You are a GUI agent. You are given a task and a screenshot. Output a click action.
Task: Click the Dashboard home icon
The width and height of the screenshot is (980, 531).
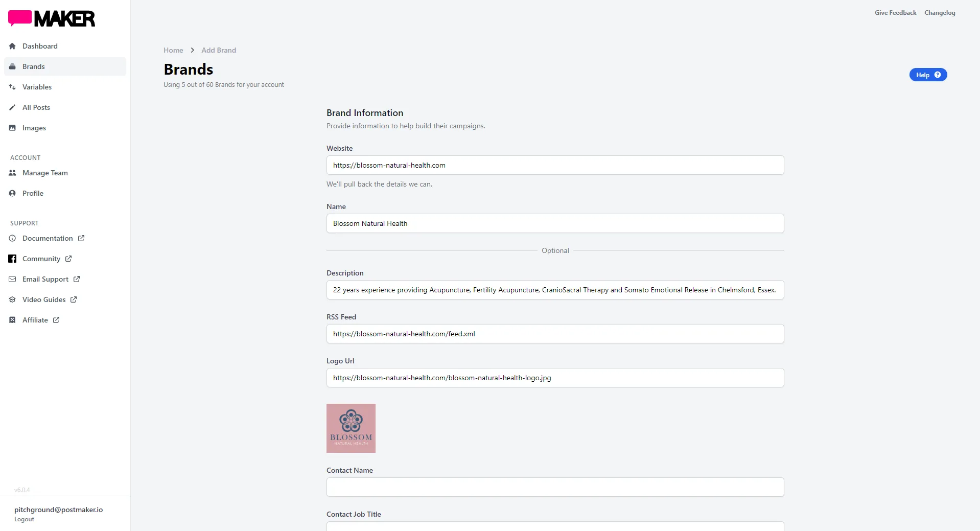(x=12, y=46)
